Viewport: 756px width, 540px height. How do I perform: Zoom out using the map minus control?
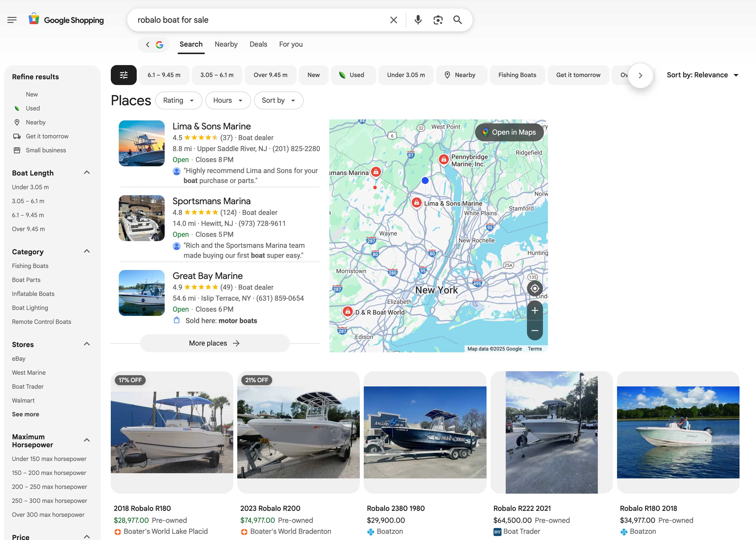click(x=535, y=331)
